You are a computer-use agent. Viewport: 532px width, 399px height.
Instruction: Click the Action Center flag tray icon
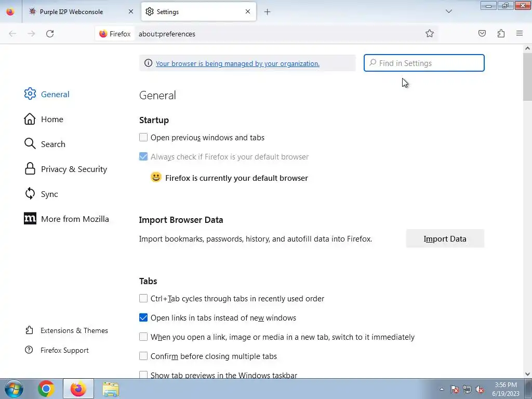click(x=454, y=389)
